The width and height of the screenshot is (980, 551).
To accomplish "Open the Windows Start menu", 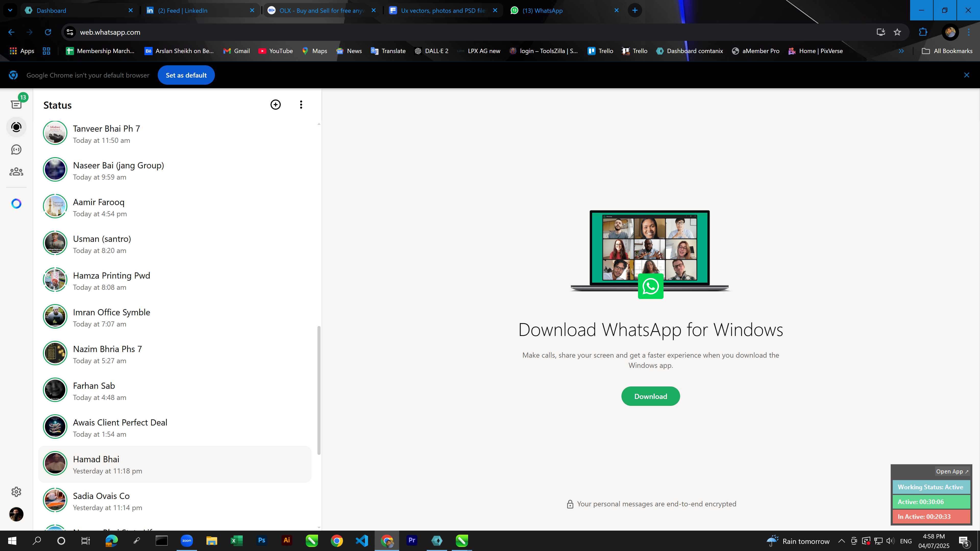I will click(12, 541).
